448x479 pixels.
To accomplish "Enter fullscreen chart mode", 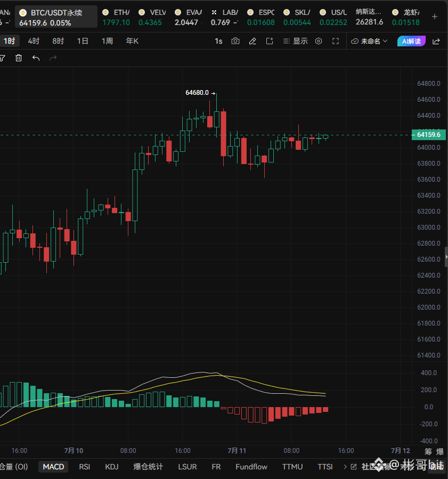I will click(336, 41).
